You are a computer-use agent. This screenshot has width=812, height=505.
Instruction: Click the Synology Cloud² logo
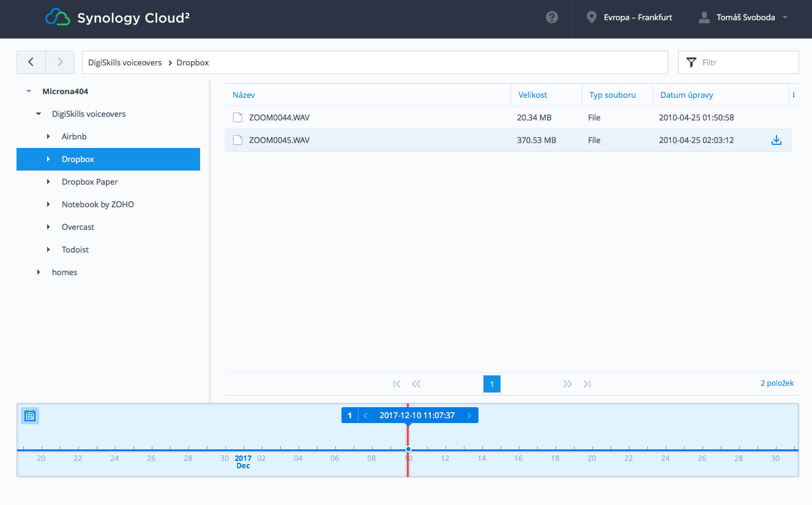click(x=117, y=18)
